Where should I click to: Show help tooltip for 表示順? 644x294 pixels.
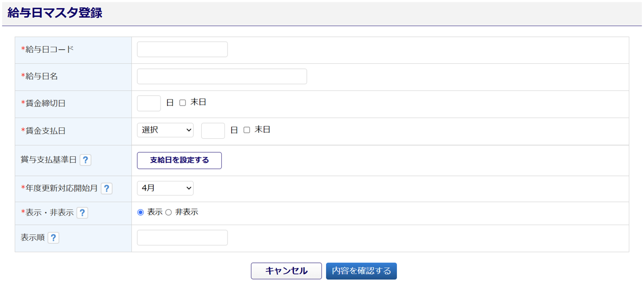(x=53, y=238)
